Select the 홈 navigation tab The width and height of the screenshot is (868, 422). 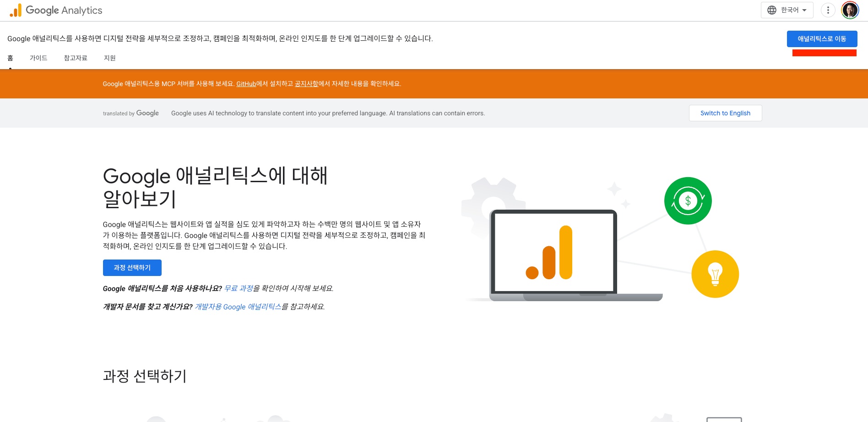10,58
